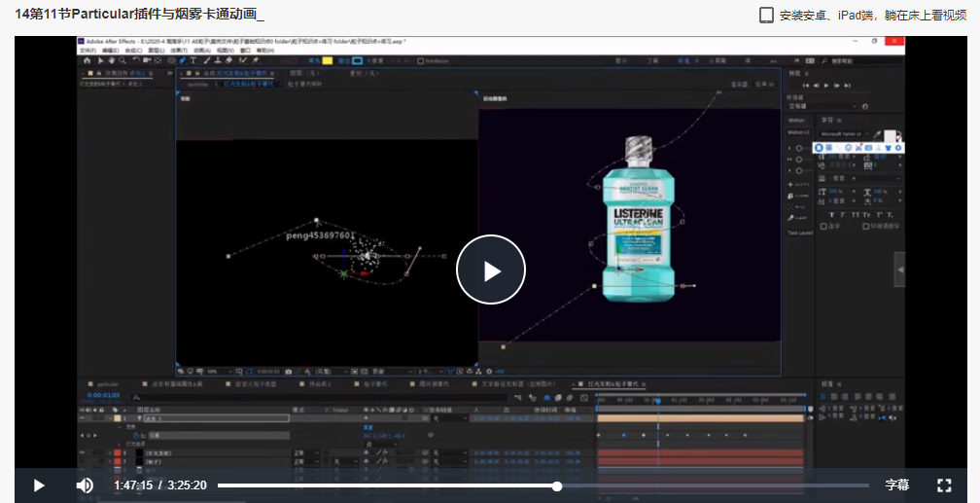Open the 文件(F) menu
980x503 pixels.
pos(88,50)
